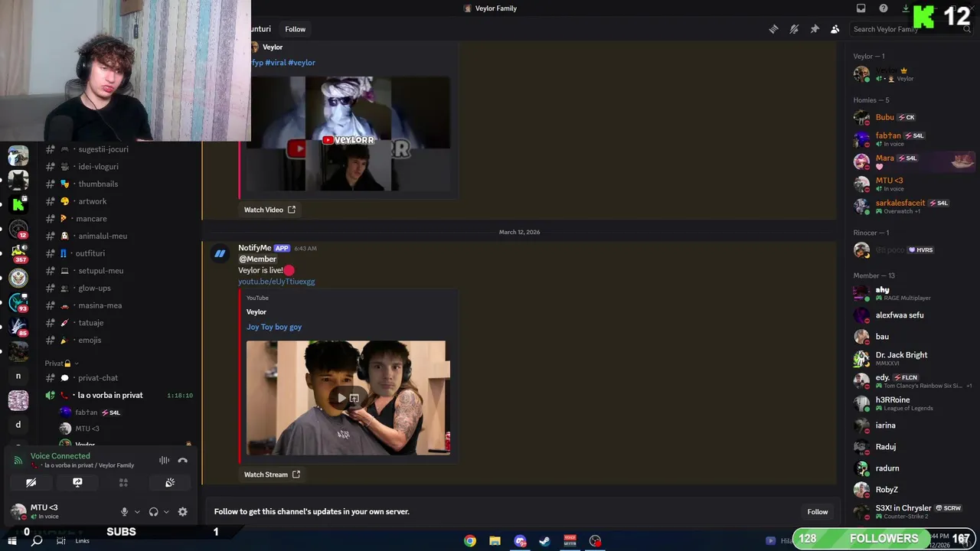Image resolution: width=980 pixels, height=551 pixels.
Task: Open the Discord inbox icon
Action: point(861,8)
